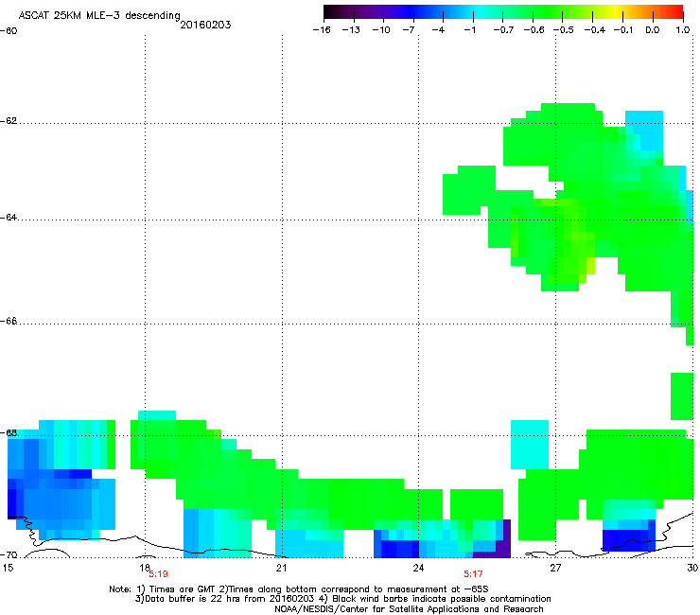Click the longitude label 21
This screenshot has height=615, width=700.
point(281,568)
